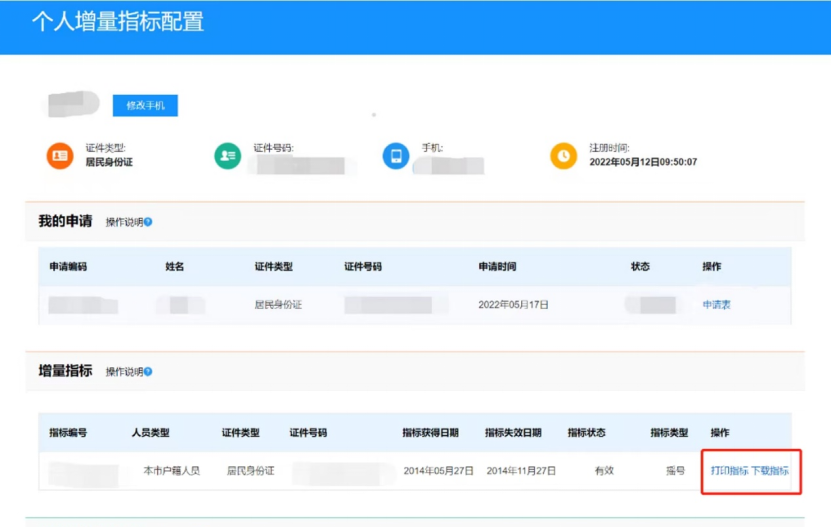Open the 申请表 link

click(x=716, y=305)
